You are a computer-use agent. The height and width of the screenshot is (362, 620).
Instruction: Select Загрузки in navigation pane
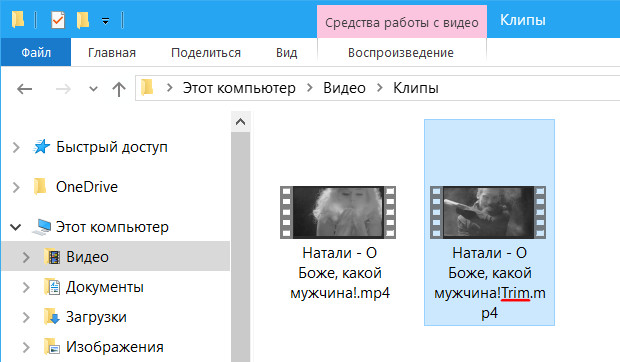[x=96, y=317]
